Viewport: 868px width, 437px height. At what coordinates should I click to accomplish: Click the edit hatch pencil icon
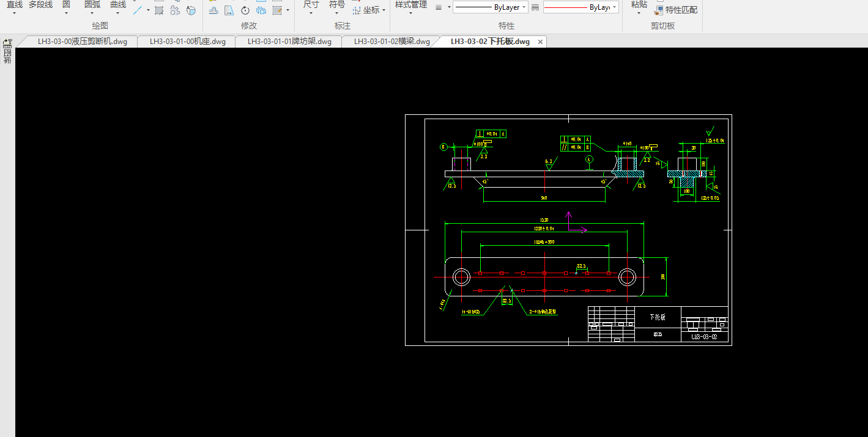[277, 10]
